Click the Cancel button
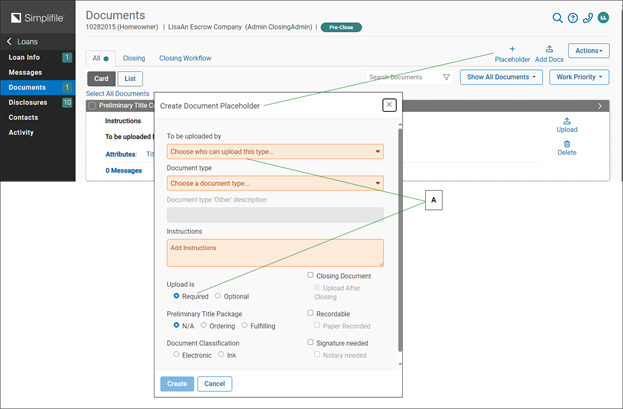 [x=215, y=384]
